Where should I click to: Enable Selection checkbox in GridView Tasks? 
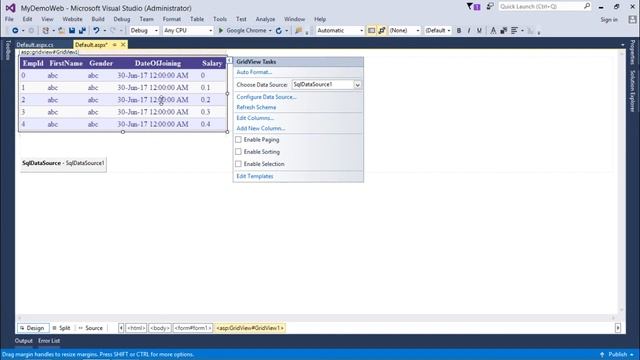238,164
